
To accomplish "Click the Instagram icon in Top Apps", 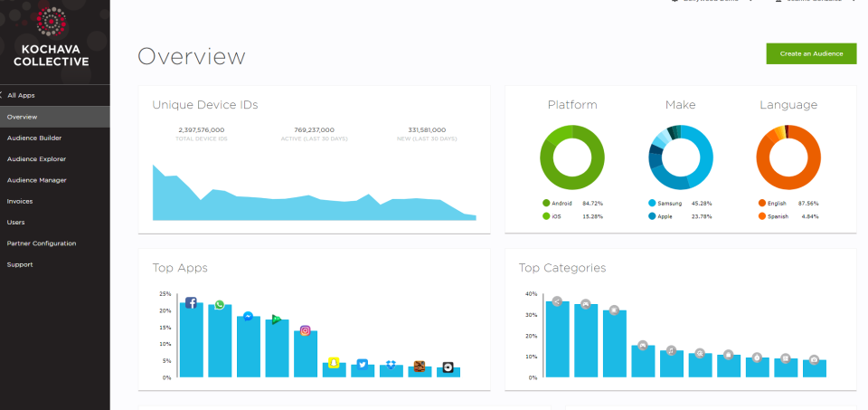I will pos(305,330).
